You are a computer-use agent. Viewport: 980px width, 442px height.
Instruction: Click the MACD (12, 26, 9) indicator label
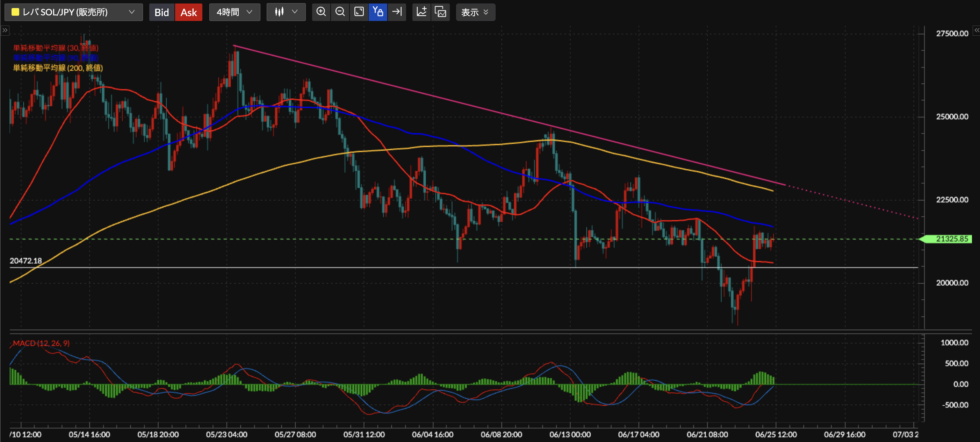[41, 343]
